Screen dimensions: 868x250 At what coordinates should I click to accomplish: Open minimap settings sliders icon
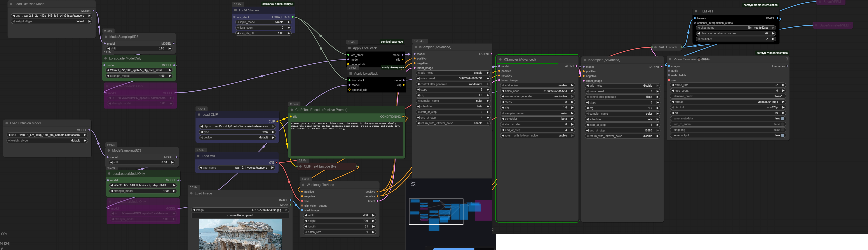(x=413, y=184)
